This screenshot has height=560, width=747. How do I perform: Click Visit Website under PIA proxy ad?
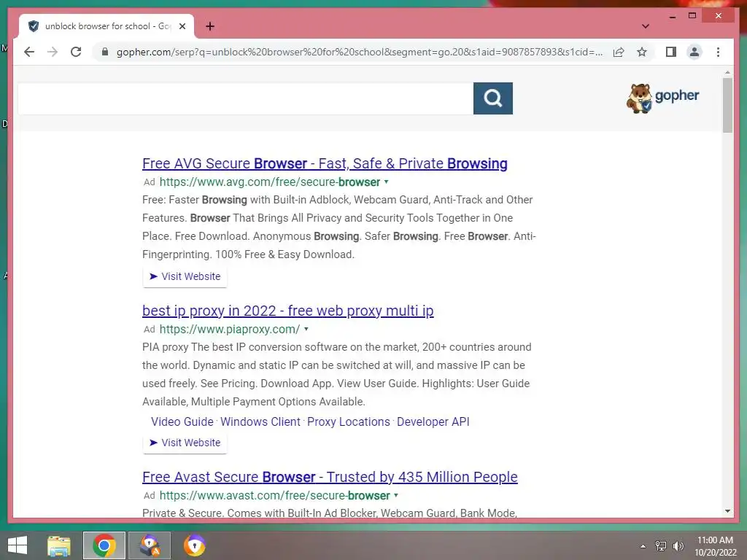[x=185, y=443]
